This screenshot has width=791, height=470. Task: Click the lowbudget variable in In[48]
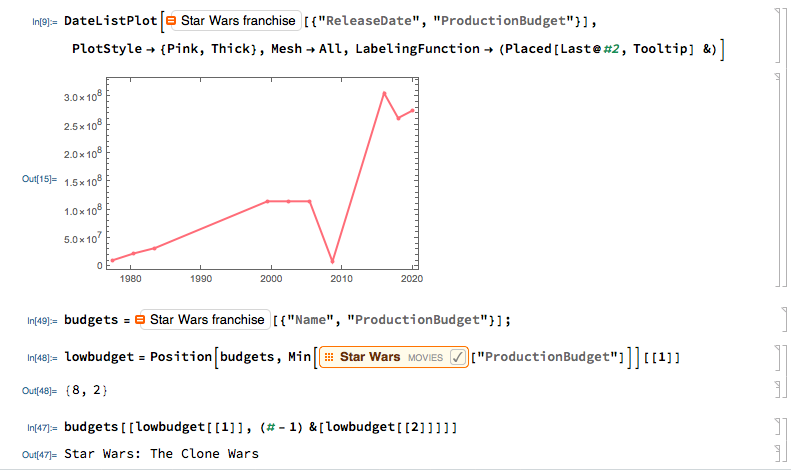(99, 357)
